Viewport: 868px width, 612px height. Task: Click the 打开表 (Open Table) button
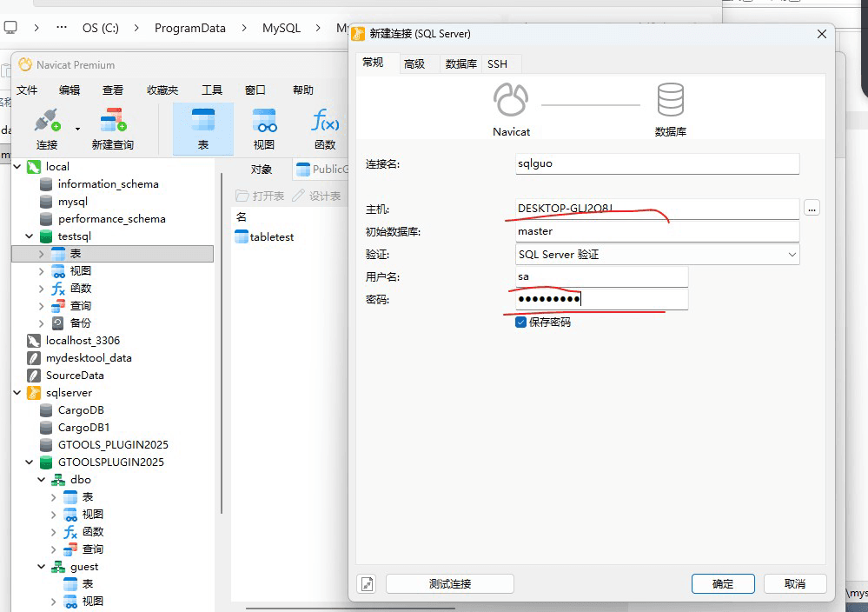coord(260,196)
